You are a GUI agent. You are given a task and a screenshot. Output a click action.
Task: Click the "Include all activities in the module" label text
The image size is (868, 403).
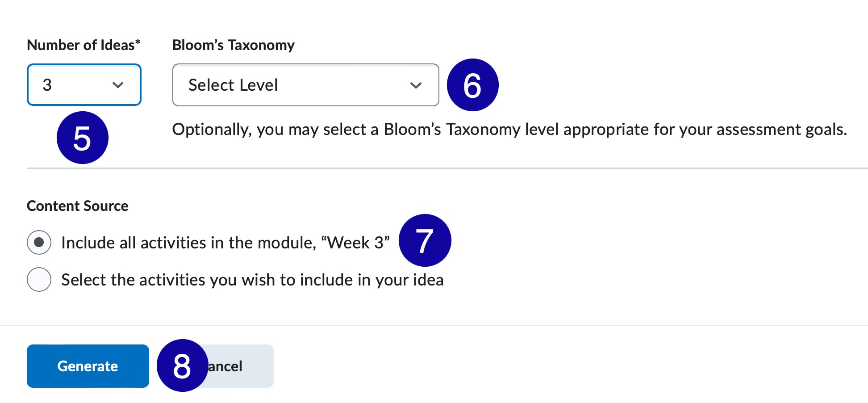pyautogui.click(x=225, y=243)
